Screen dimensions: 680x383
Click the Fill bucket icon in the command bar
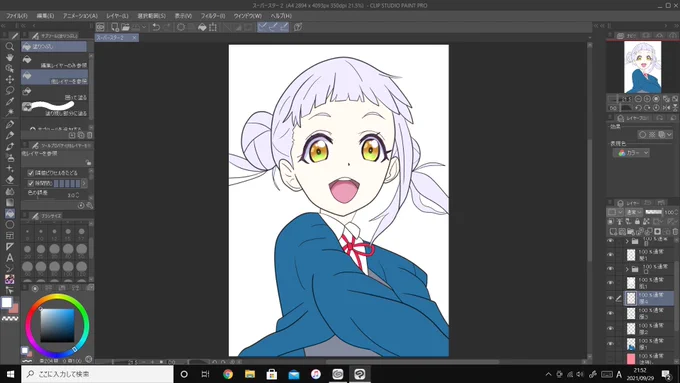point(202,27)
